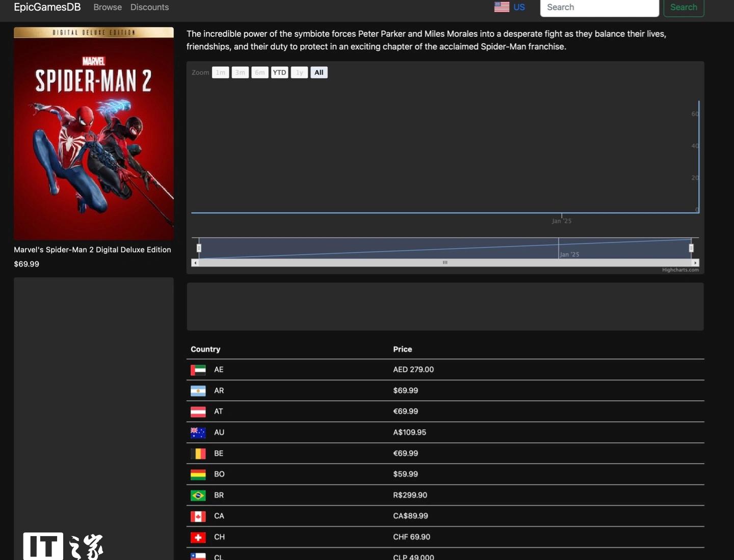Viewport: 734px width, 560px height.
Task: Click the United Arab Emirates flag icon
Action: tap(198, 370)
